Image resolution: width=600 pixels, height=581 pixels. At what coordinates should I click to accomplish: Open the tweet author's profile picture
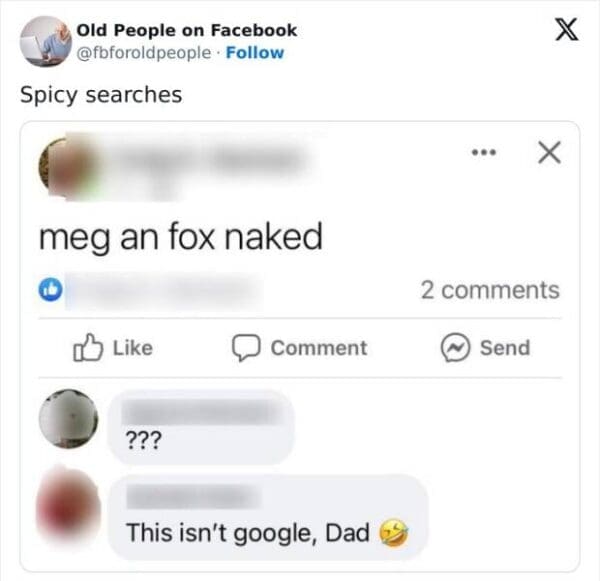pyautogui.click(x=43, y=41)
